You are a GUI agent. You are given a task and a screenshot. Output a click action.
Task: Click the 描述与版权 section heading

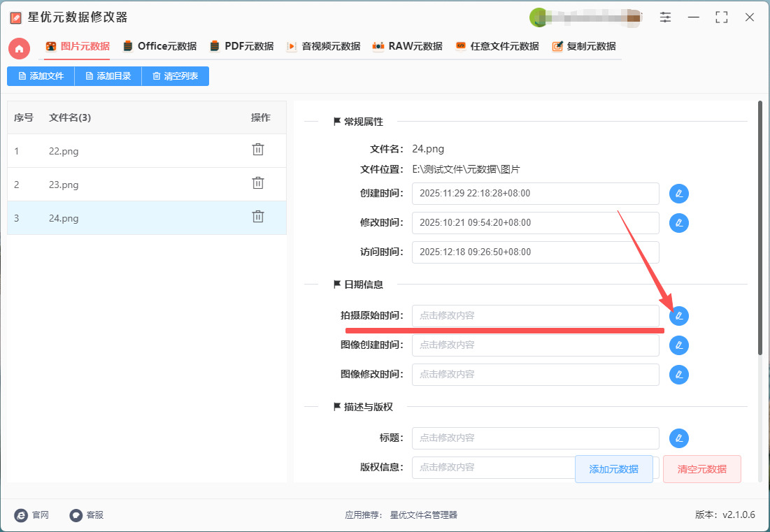tap(364, 407)
